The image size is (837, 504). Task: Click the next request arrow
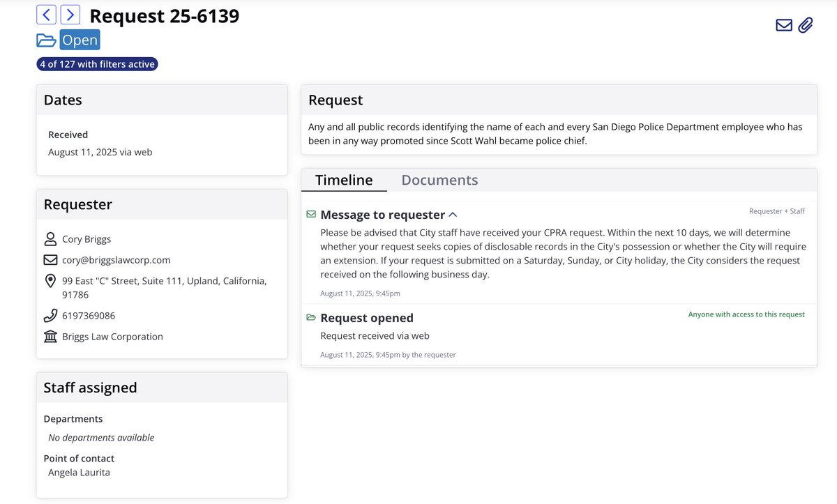point(69,14)
